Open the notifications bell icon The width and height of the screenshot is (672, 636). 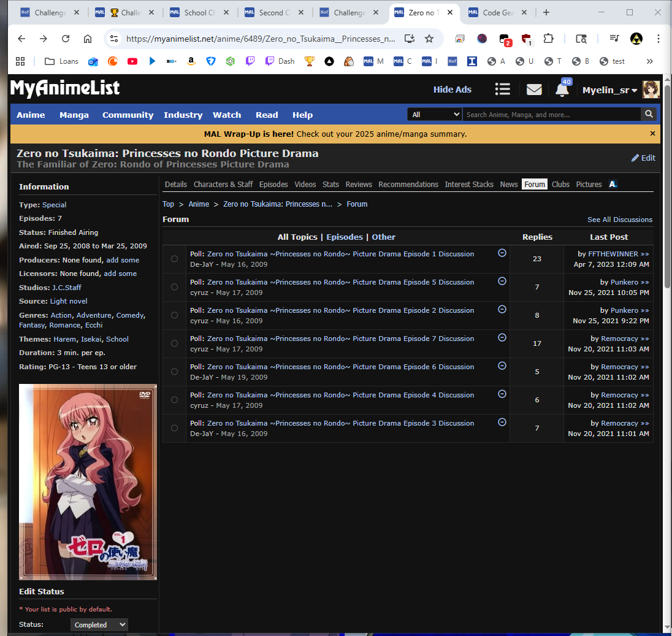pos(562,90)
